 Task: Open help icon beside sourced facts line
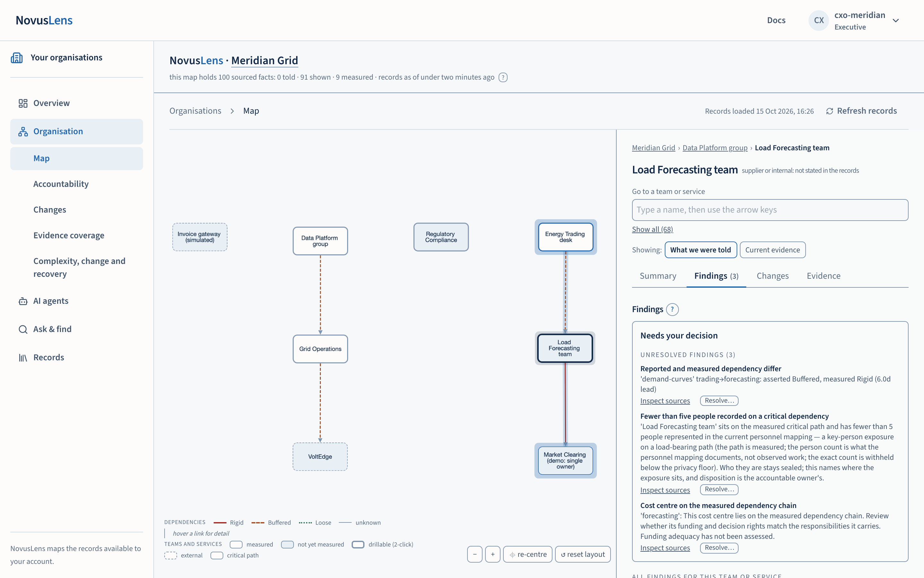point(503,78)
